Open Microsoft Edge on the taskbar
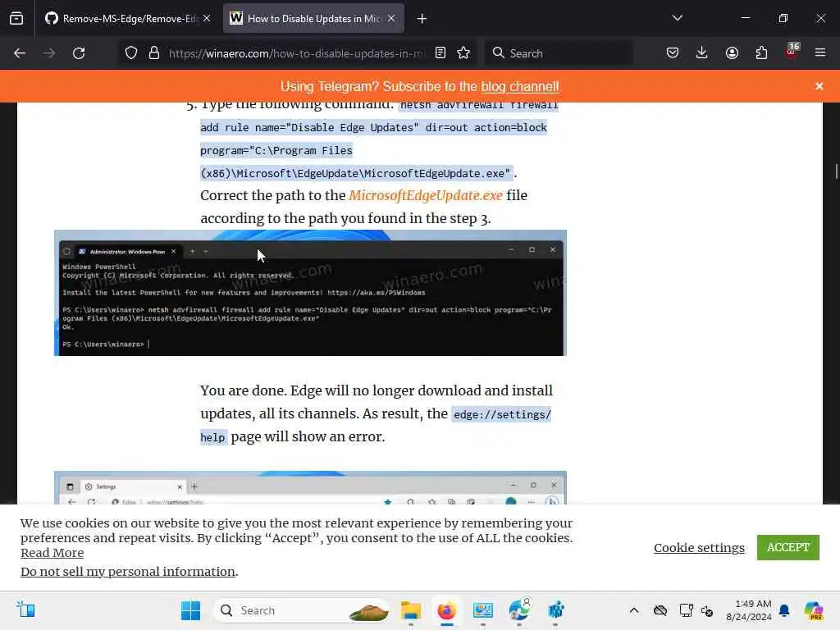 (519, 610)
